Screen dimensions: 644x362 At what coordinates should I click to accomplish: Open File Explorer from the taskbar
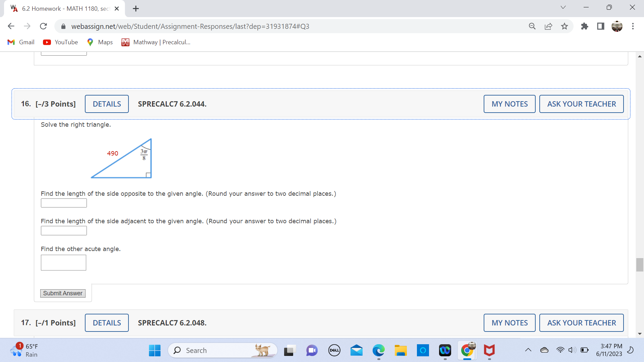[x=400, y=350]
